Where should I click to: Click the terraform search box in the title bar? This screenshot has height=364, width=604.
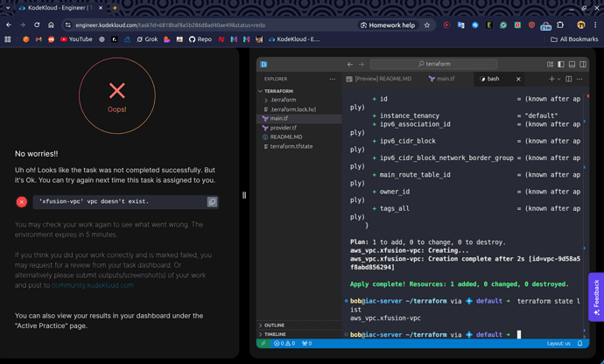pyautogui.click(x=432, y=64)
